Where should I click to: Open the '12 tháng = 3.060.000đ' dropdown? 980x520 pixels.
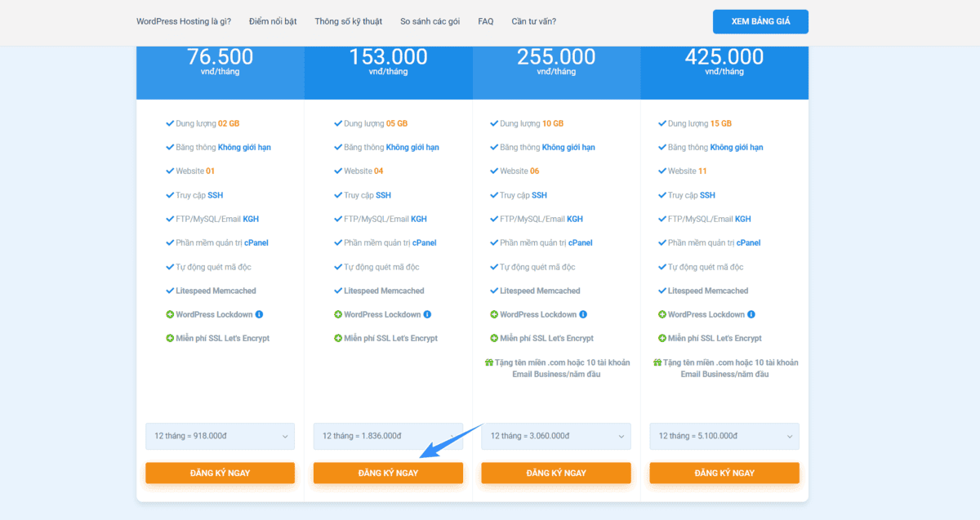[x=556, y=436]
